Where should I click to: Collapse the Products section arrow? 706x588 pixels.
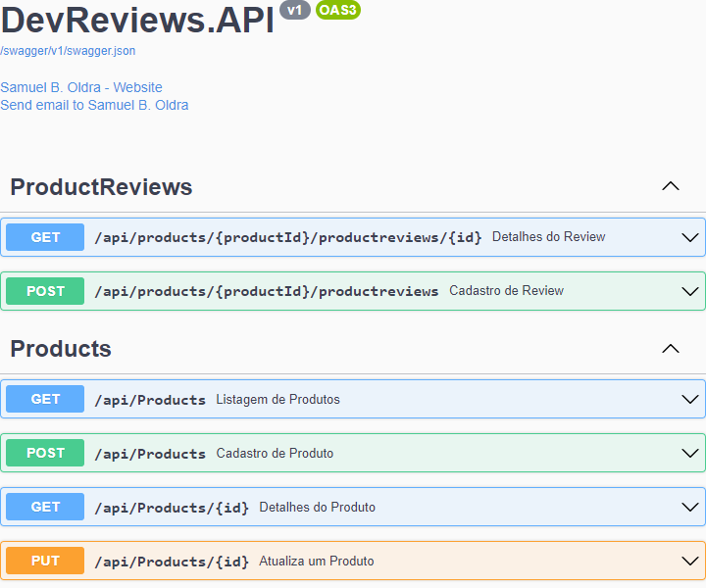[671, 348]
